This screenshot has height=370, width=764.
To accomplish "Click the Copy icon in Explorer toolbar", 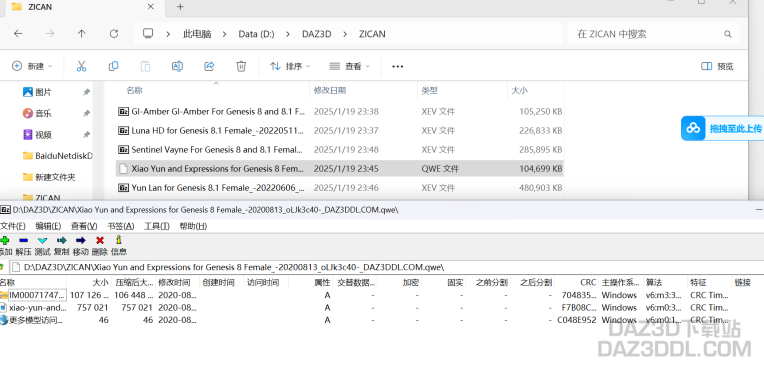I will point(113,66).
